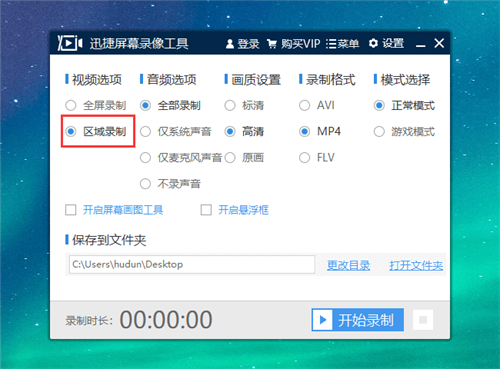Click the save folder path field

pyautogui.click(x=192, y=265)
